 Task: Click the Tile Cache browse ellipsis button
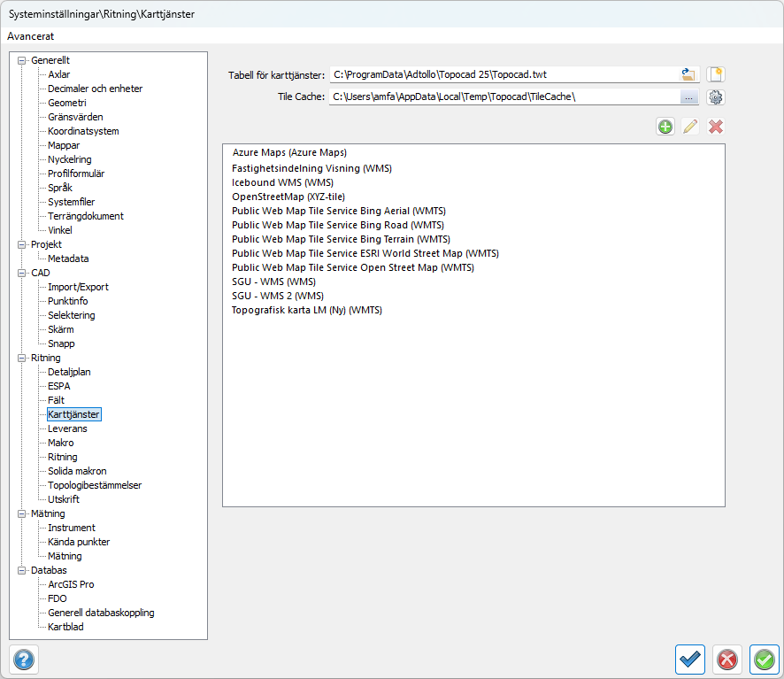688,97
